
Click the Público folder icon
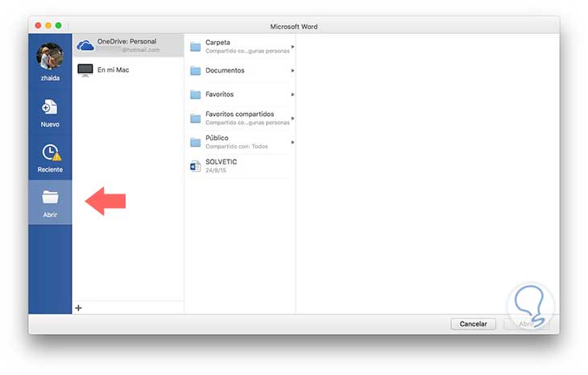pyautogui.click(x=196, y=142)
